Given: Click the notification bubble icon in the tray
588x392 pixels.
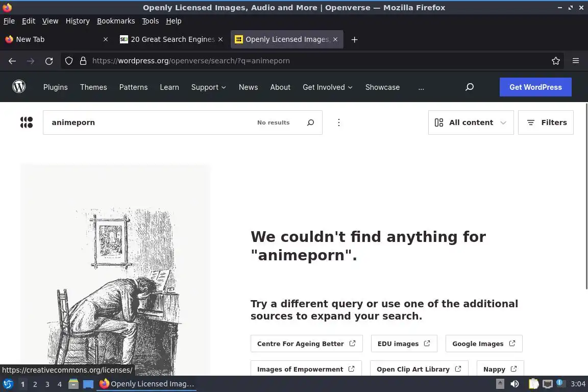Looking at the screenshot, I should coord(560,383).
